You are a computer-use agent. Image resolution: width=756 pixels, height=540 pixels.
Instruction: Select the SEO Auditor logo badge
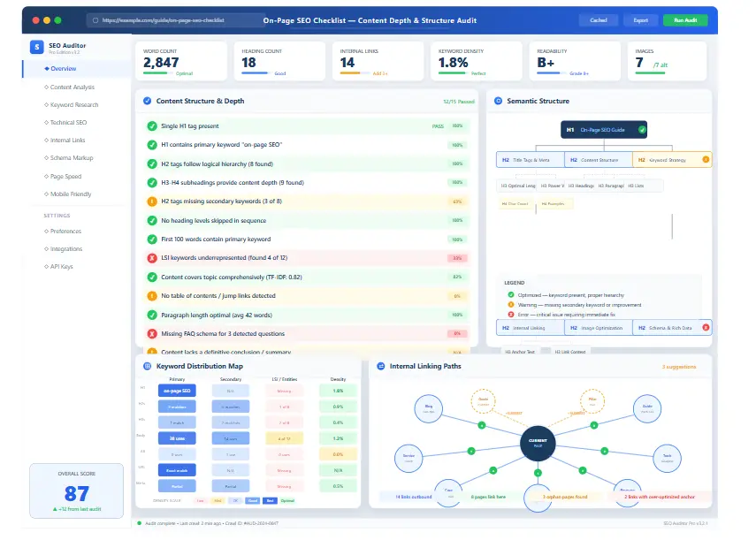(36, 48)
